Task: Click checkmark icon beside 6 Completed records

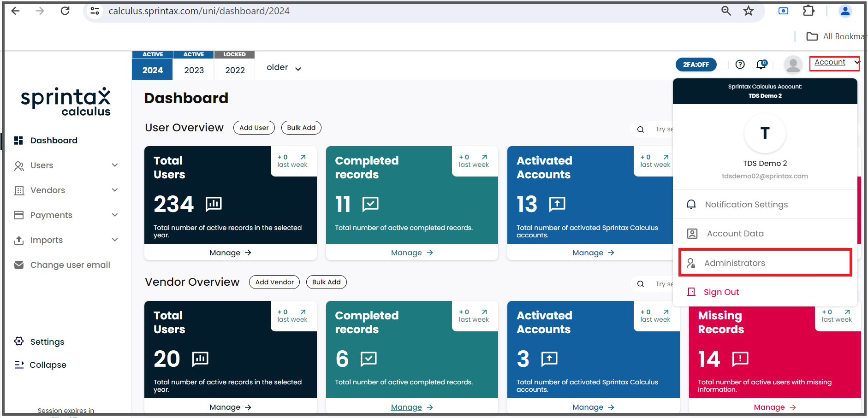Action: (x=369, y=359)
